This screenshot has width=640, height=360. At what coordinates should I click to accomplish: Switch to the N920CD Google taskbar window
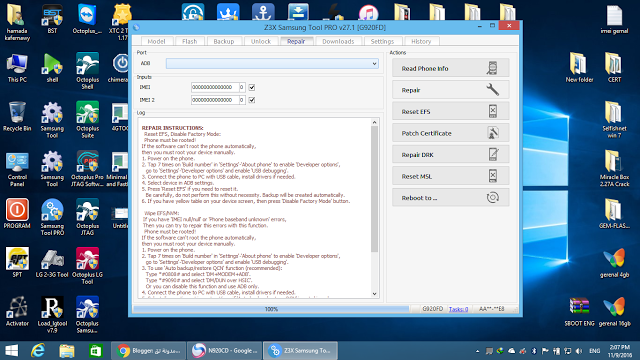[224, 351]
